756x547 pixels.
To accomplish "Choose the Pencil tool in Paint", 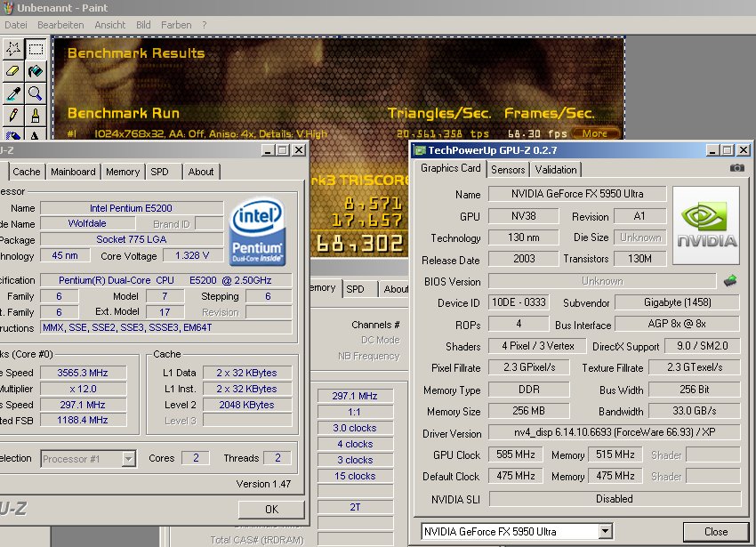I will click(13, 116).
